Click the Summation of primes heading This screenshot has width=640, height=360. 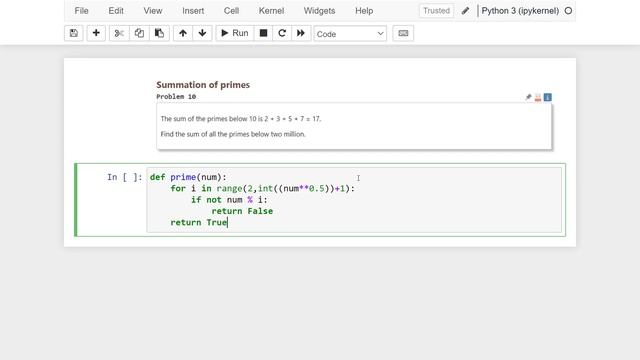tap(203, 85)
